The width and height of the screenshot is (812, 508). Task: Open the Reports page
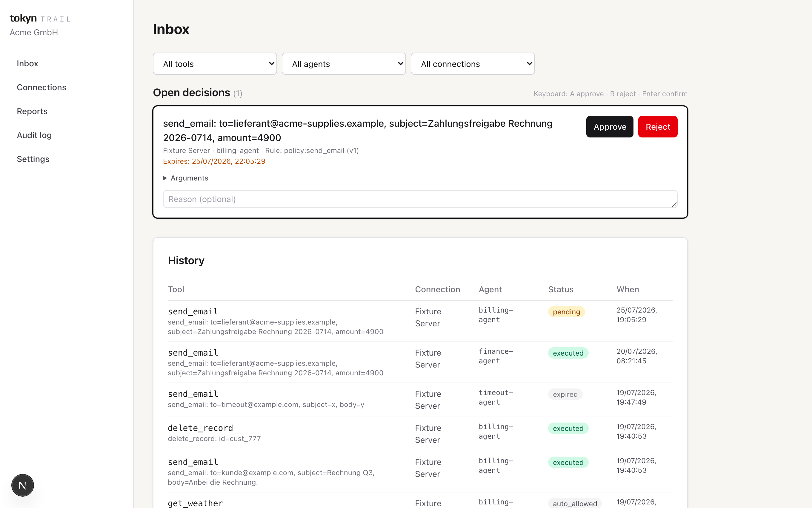click(x=32, y=111)
